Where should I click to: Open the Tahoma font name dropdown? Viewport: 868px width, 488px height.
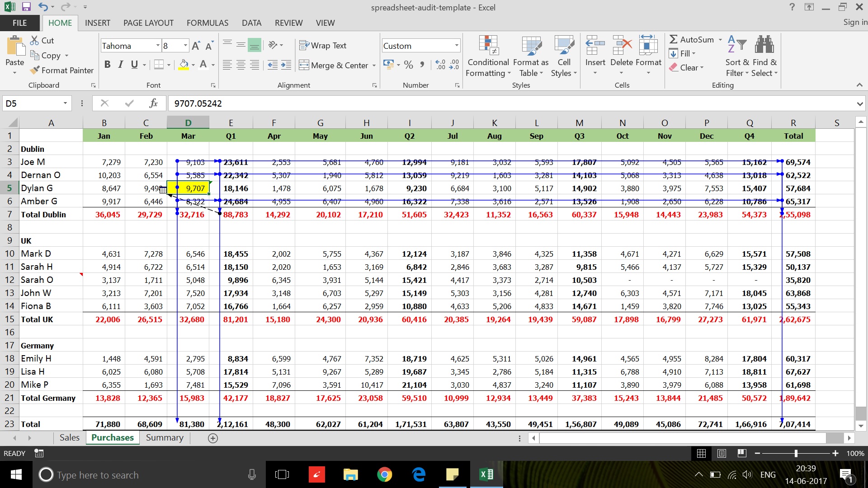point(158,46)
